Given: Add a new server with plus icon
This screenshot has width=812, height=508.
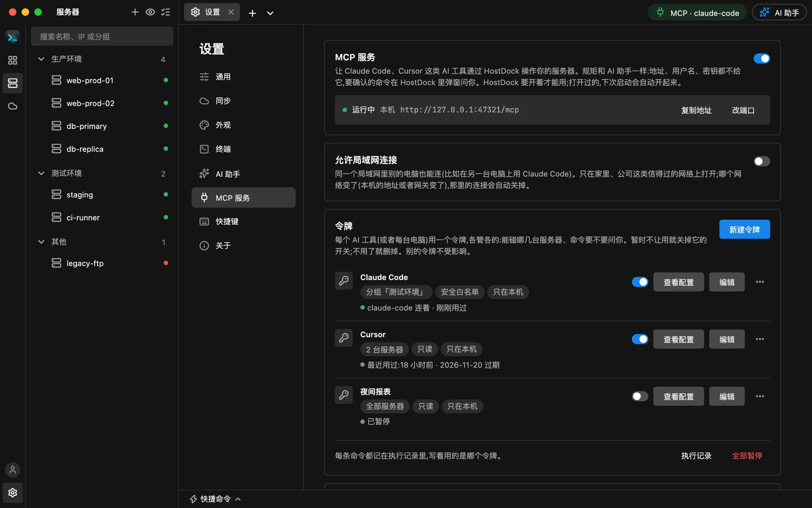Looking at the screenshot, I should click(135, 12).
